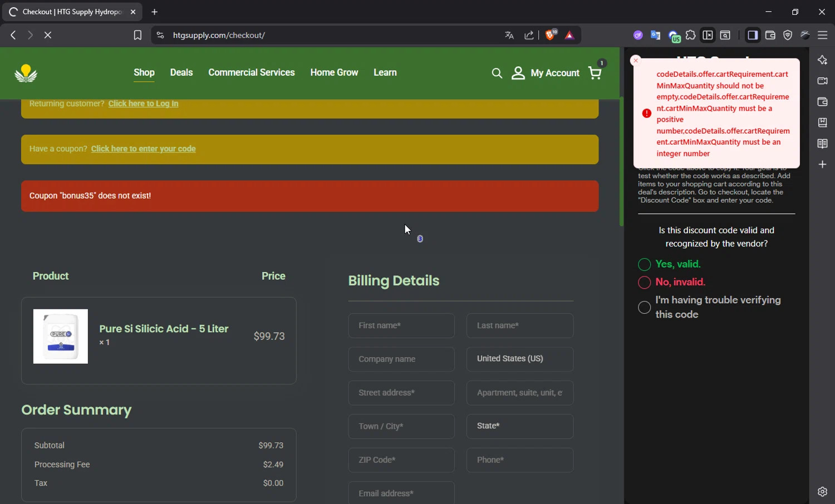
Task: Close the Checkout HTG Supply tab
Action: point(133,12)
